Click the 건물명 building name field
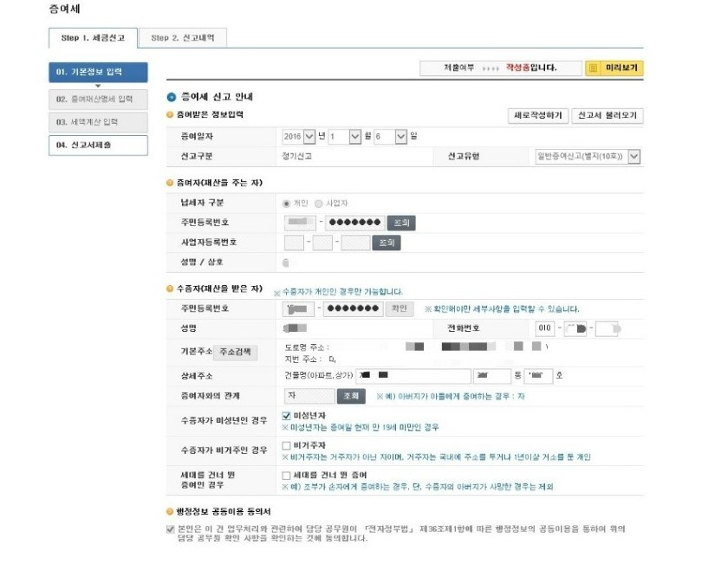Image resolution: width=728 pixels, height=564 pixels. (413, 376)
